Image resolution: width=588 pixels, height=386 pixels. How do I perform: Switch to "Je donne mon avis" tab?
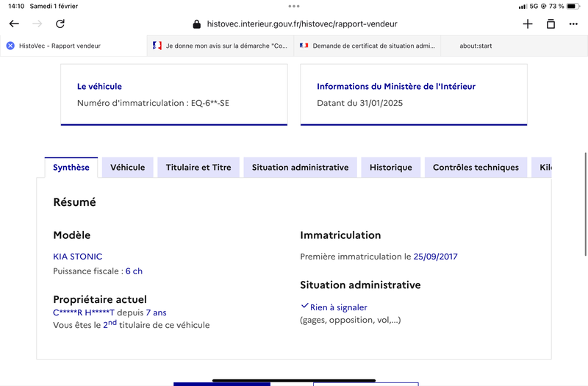(x=220, y=46)
